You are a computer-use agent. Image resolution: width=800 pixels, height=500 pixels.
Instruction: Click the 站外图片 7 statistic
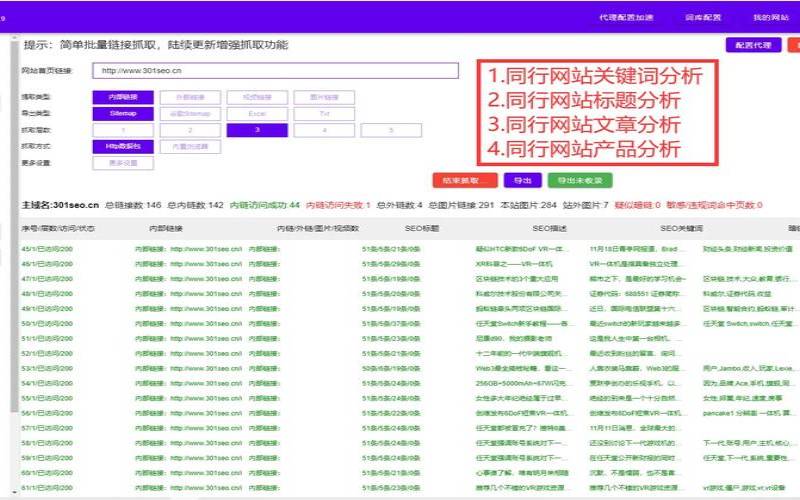point(586,205)
